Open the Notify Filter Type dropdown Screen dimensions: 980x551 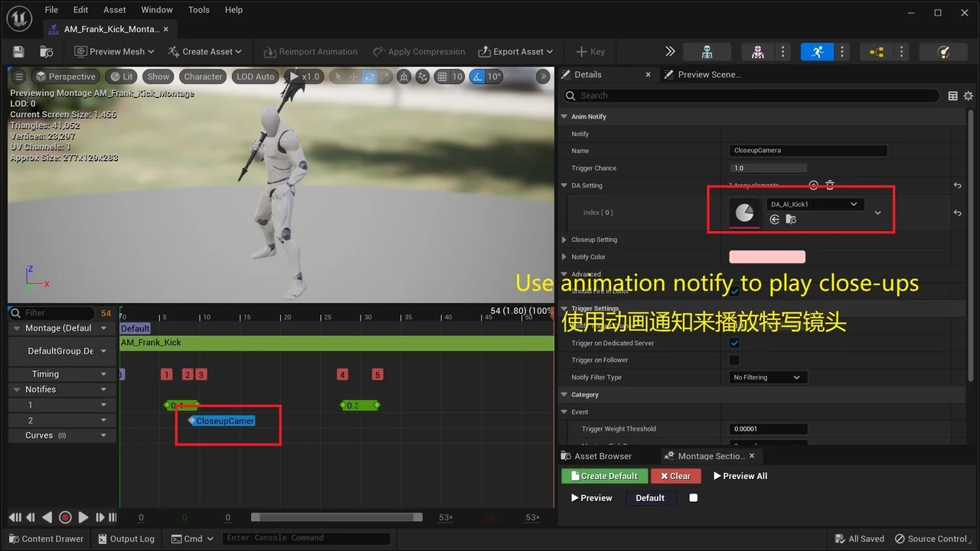point(767,377)
